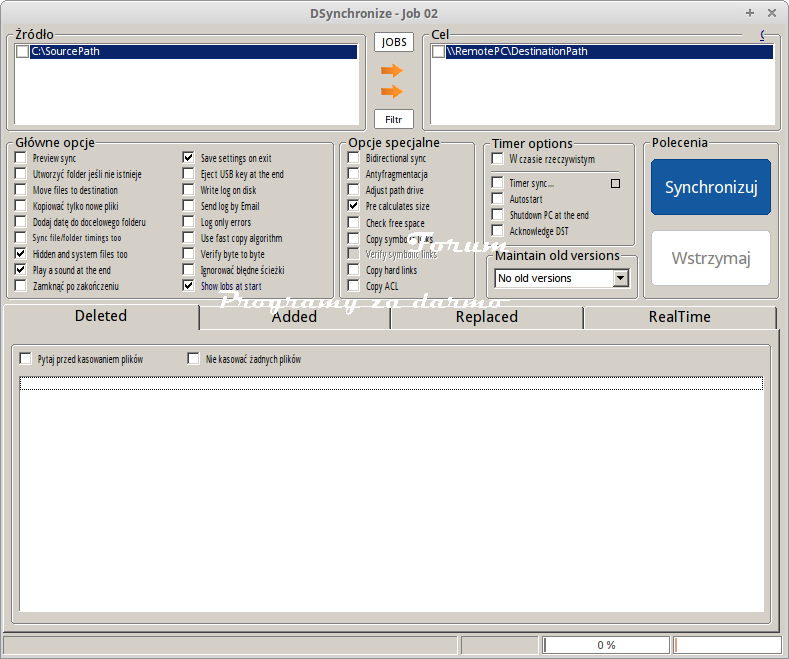
Task: Enable Nie kasować żadnych plików
Action: 193,359
